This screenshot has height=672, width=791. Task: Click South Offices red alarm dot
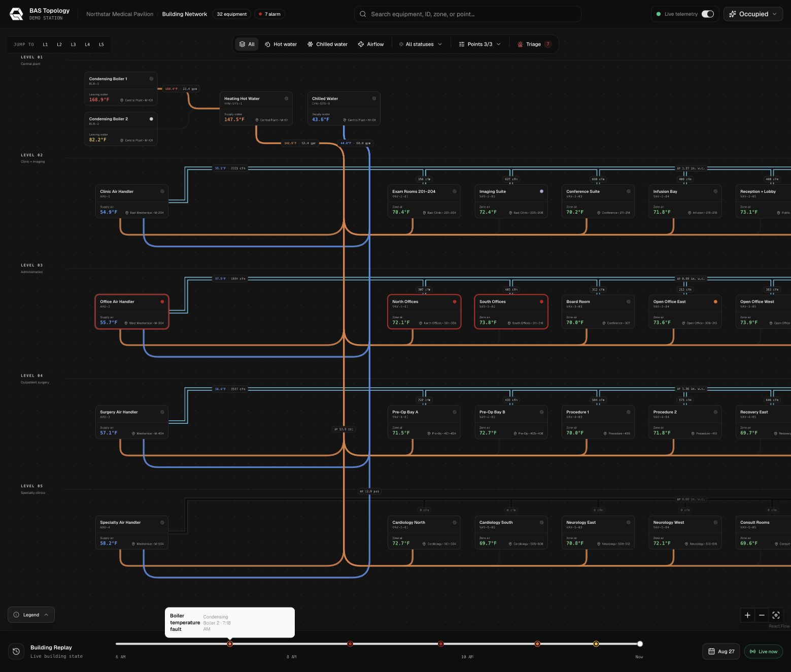coord(541,301)
